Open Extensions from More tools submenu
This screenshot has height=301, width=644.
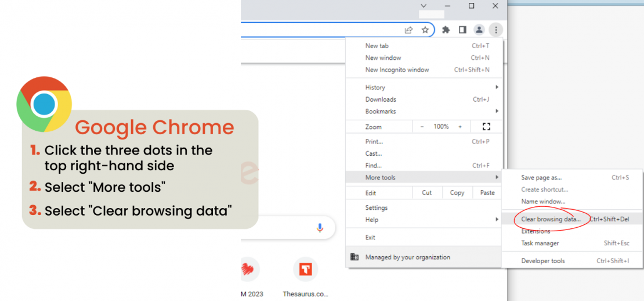(571, 231)
